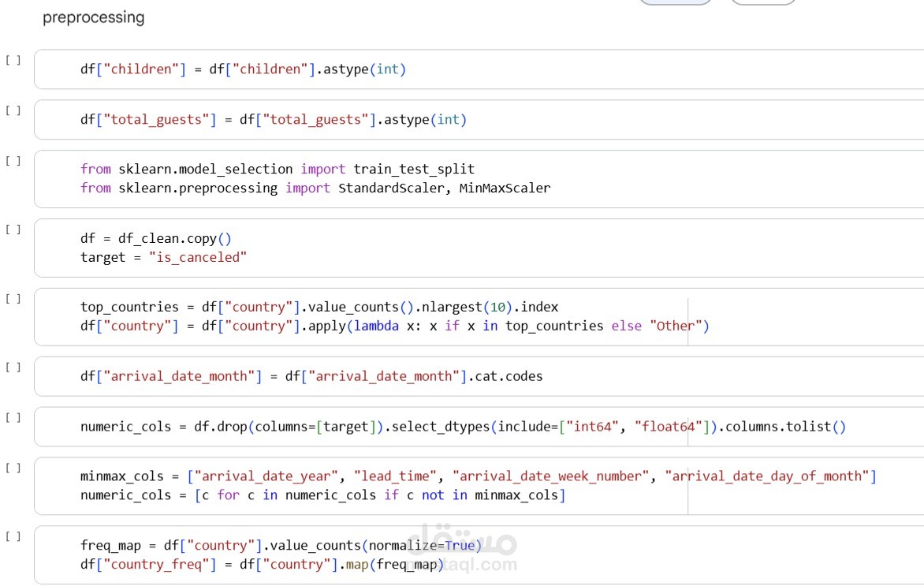Viewport: 924px width, 586px height.
Task: Edit the numeric_cols select_dtypes code cell
Action: [x=479, y=427]
